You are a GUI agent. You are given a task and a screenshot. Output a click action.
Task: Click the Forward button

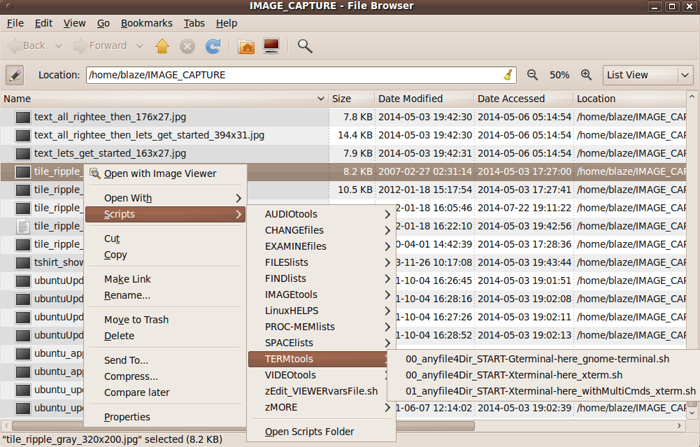(x=100, y=46)
